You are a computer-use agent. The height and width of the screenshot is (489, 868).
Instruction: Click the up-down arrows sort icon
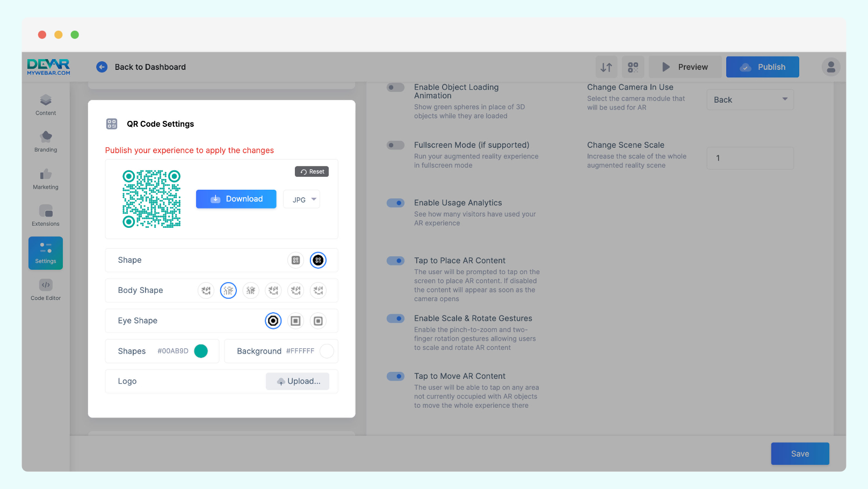click(606, 67)
